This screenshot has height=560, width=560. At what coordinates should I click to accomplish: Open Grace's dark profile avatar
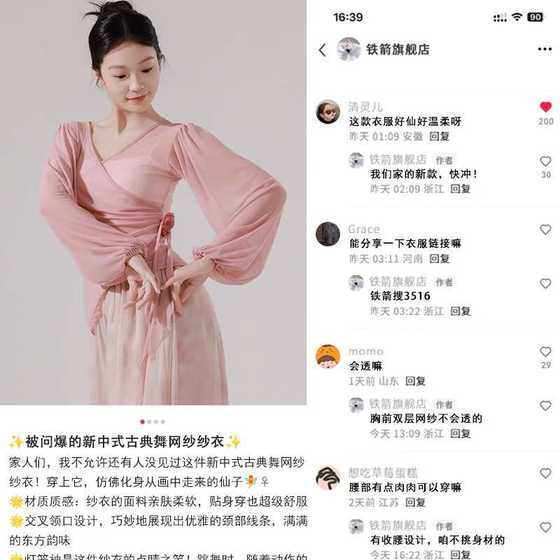point(328,234)
